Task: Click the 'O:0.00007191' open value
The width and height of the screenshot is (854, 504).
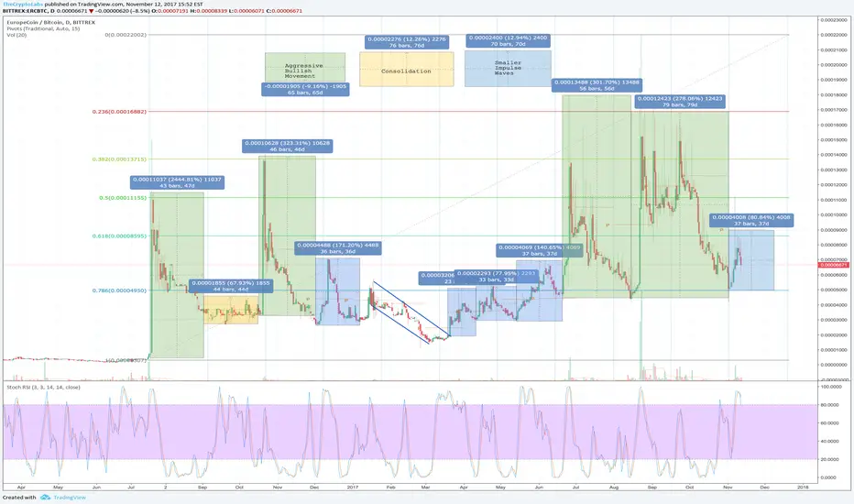Action: (169, 11)
